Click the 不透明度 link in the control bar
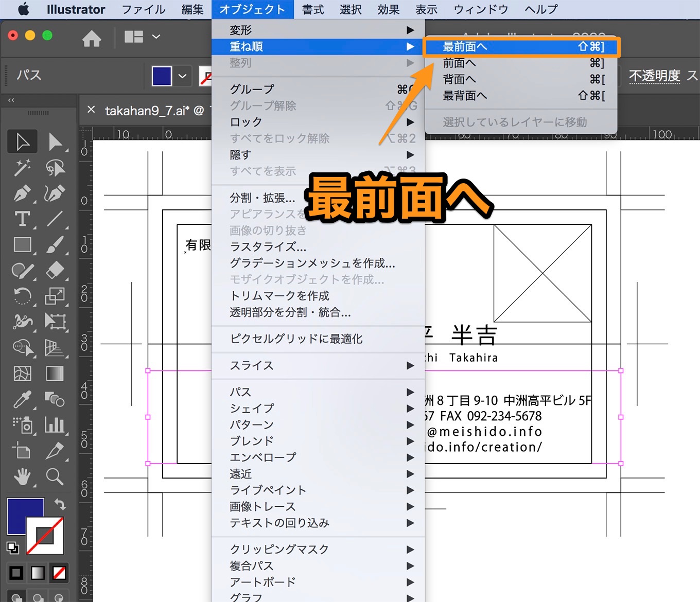The image size is (700, 602). coord(655,76)
